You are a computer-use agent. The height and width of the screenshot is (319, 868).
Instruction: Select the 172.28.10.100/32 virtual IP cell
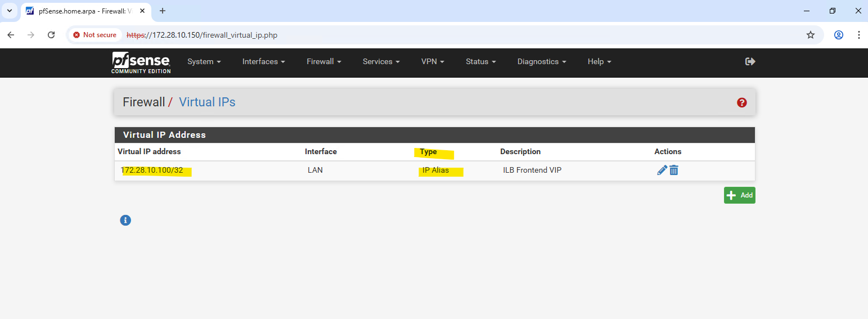[x=152, y=170]
